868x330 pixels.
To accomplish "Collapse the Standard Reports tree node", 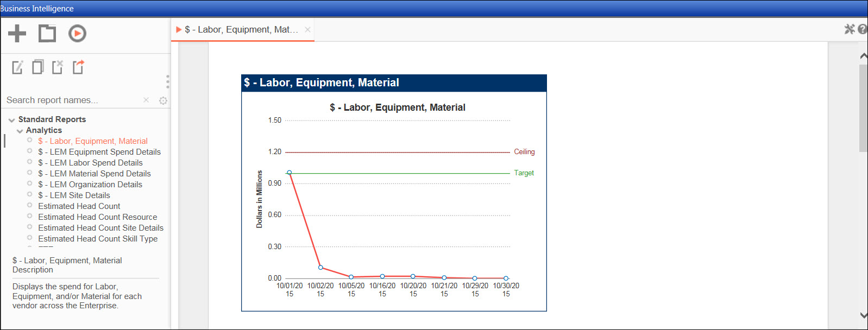I will (x=11, y=120).
